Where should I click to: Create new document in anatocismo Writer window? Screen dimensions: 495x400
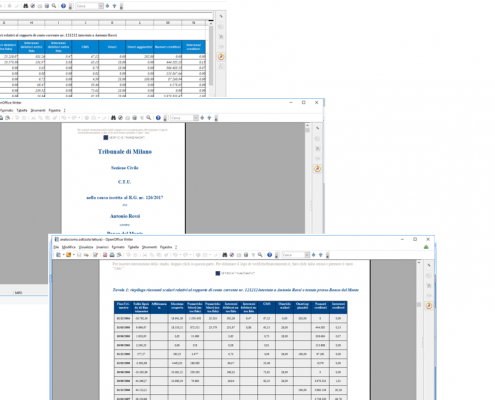[x=58, y=255]
